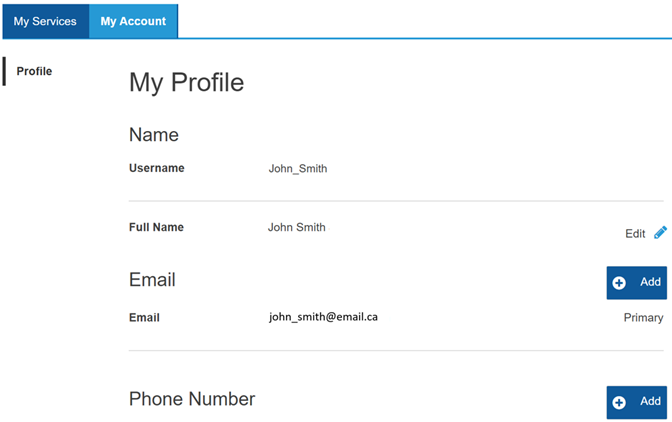
Task: Click the John Smith full name value
Action: 297,227
